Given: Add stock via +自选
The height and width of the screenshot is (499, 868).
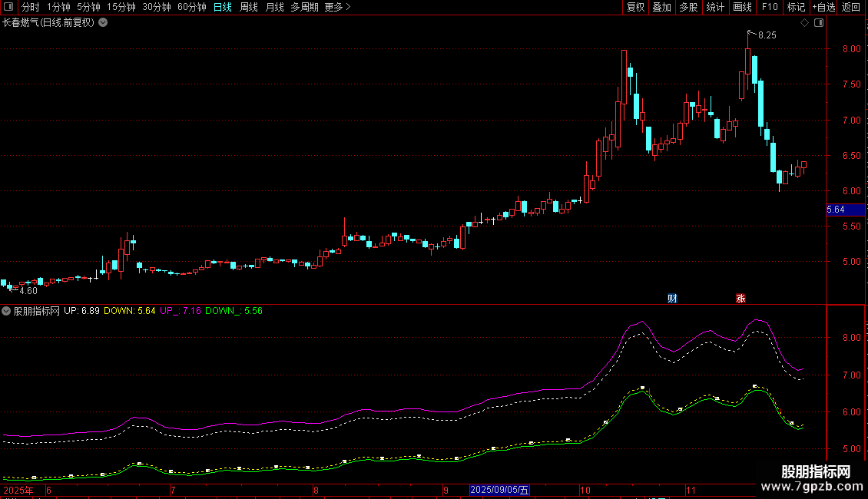Looking at the screenshot, I should point(823,7).
